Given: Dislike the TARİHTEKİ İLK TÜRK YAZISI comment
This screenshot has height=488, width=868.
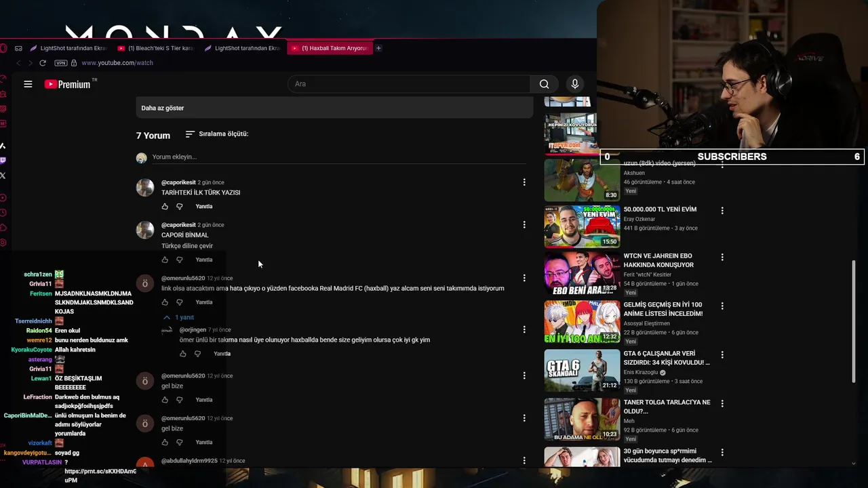Looking at the screenshot, I should click(x=180, y=206).
